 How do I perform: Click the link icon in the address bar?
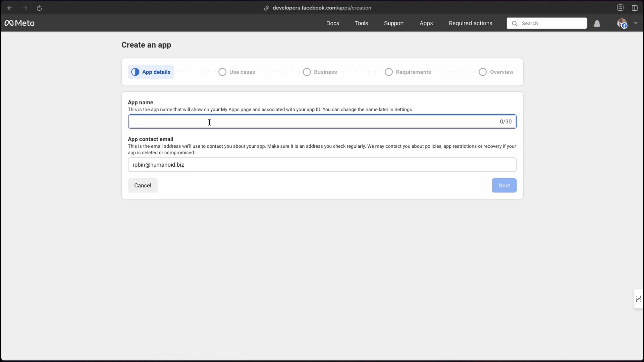pyautogui.click(x=267, y=8)
